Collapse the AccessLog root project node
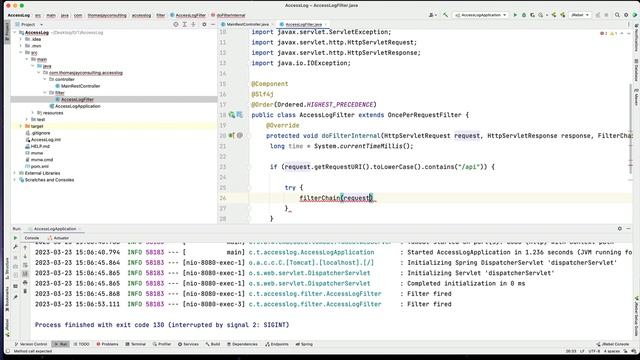Screen dimensions: 640x360 click(15, 33)
